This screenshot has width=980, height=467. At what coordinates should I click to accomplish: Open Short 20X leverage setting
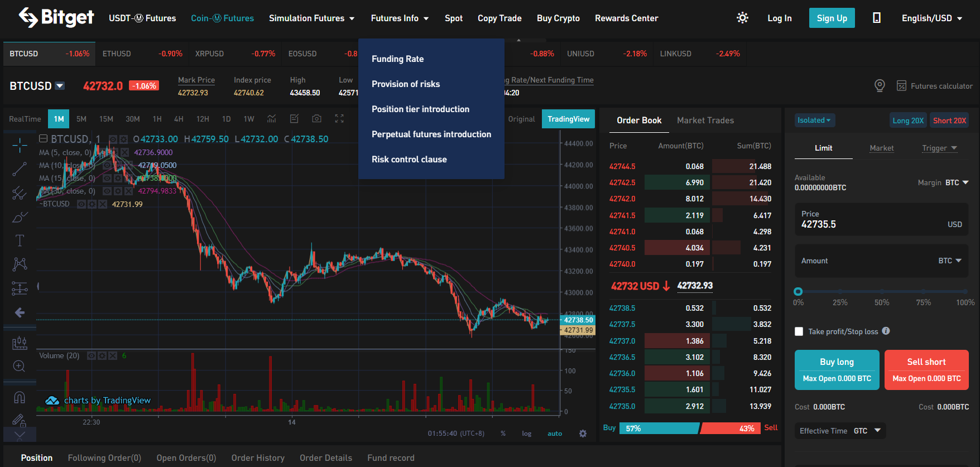coord(950,120)
